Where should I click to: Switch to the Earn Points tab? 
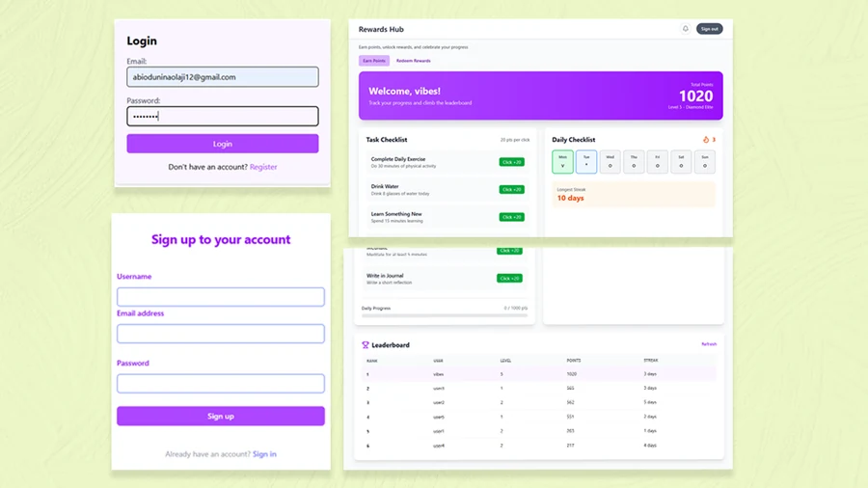tap(374, 61)
